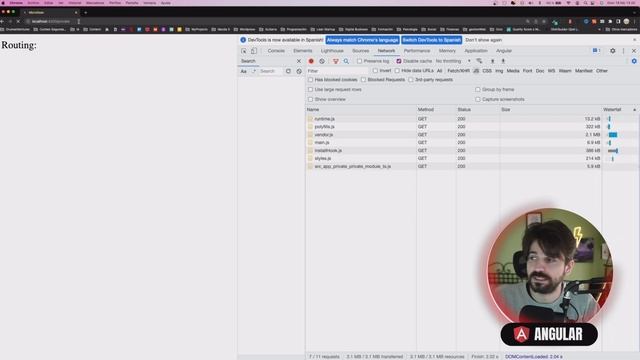Check Has blocked cookies
This screenshot has width=640, height=360.
click(311, 80)
